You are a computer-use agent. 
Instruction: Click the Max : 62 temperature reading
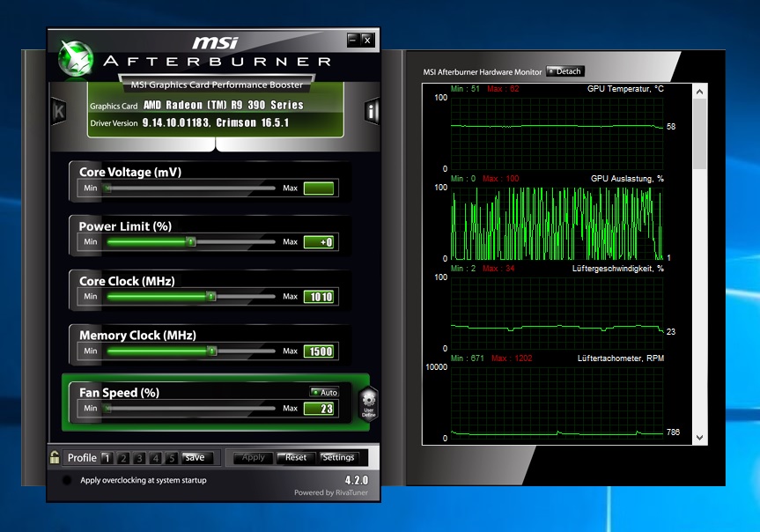pyautogui.click(x=503, y=89)
